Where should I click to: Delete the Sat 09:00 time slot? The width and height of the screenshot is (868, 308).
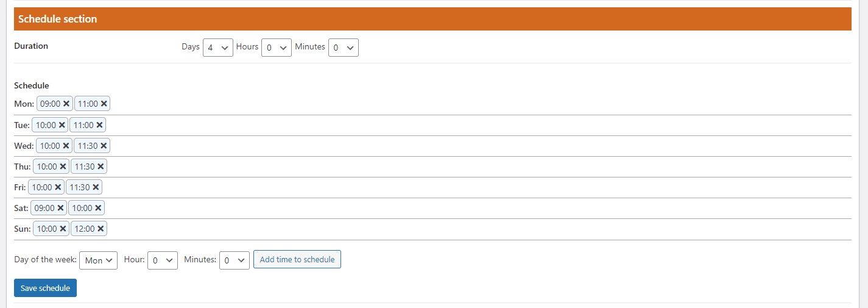coord(60,208)
